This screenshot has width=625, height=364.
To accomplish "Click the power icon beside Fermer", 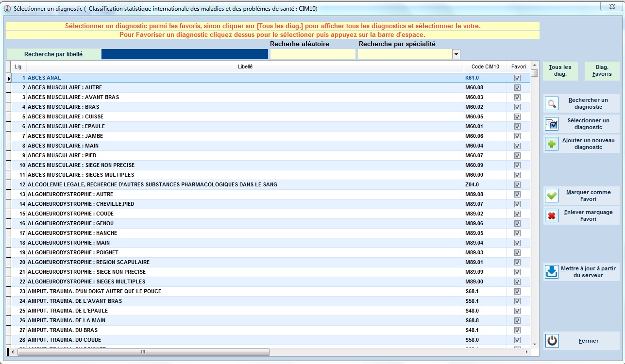I will (552, 341).
